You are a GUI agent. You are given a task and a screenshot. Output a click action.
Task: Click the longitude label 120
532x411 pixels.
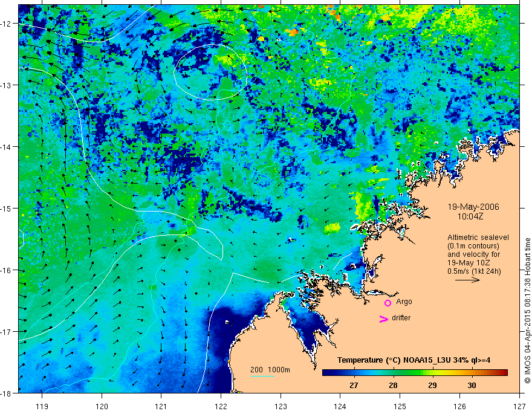click(x=102, y=406)
